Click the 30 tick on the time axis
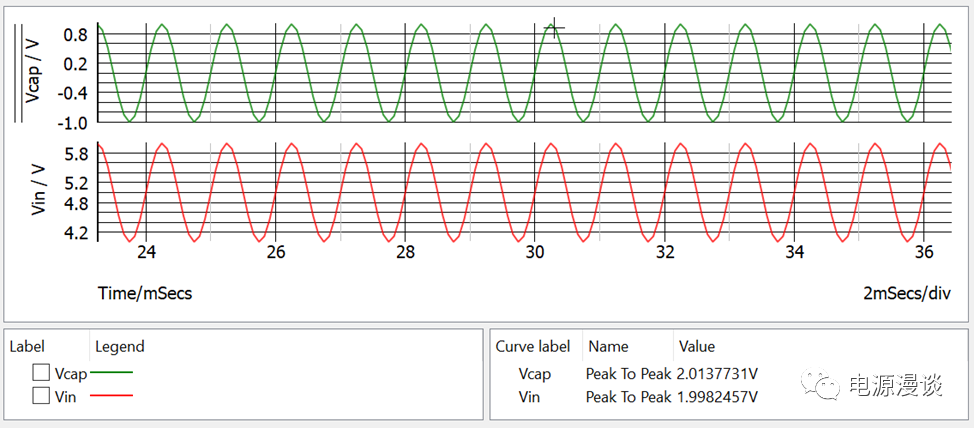974x428 pixels. coord(535,253)
